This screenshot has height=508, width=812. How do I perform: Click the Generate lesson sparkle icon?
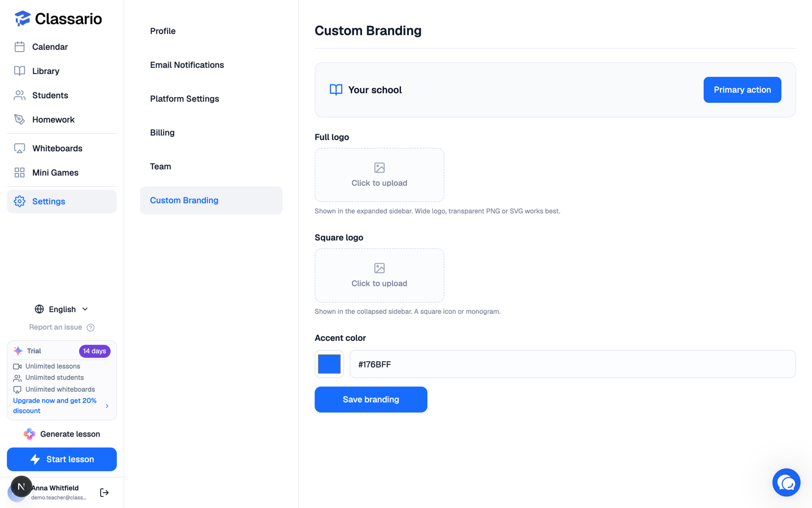coord(29,434)
